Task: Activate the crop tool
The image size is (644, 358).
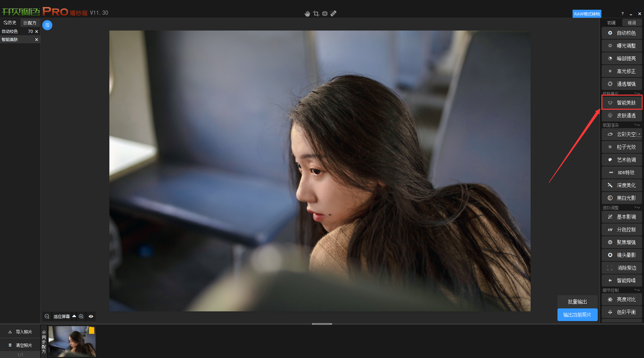Action: click(x=316, y=14)
